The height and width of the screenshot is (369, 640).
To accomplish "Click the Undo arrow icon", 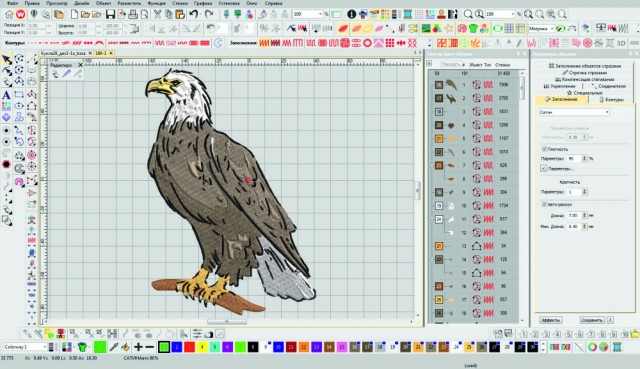I will tap(193, 14).
